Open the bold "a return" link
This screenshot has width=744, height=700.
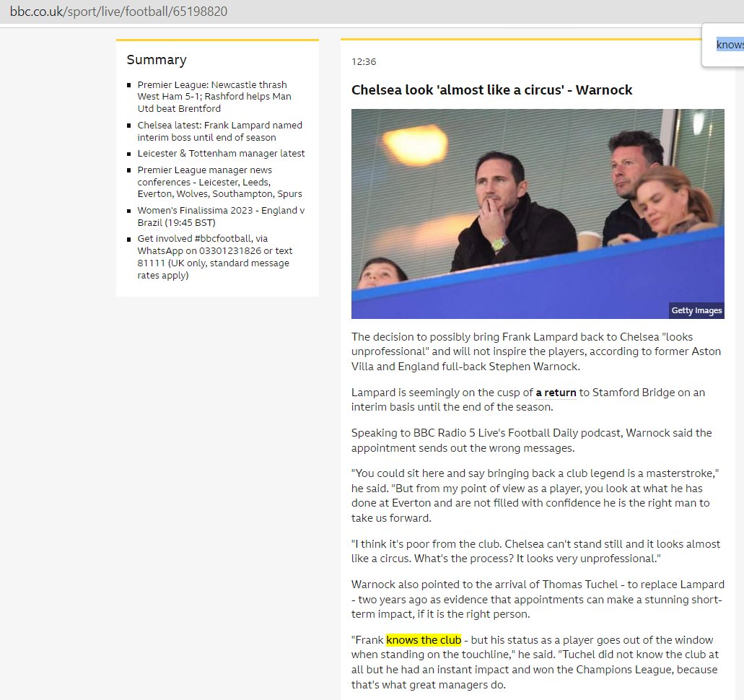coord(556,393)
